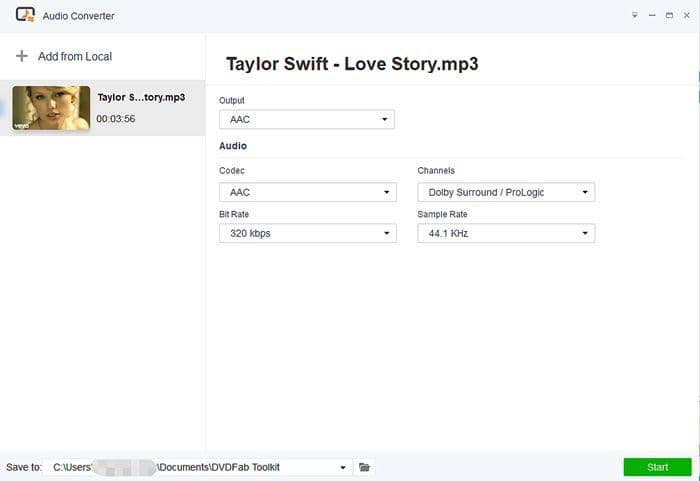Select the Taylor Swift song thumbnail
700x481 pixels.
click(51, 108)
